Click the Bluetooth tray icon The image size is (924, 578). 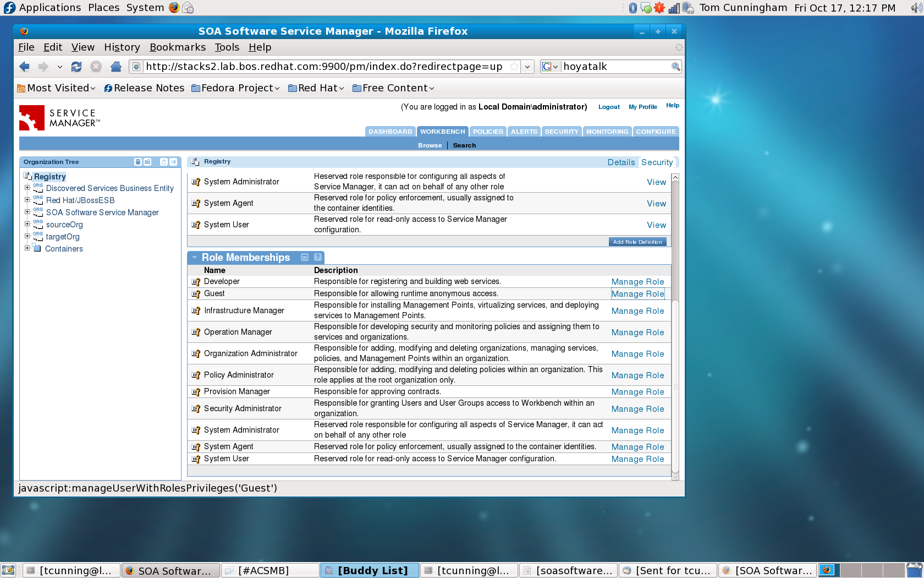point(633,8)
